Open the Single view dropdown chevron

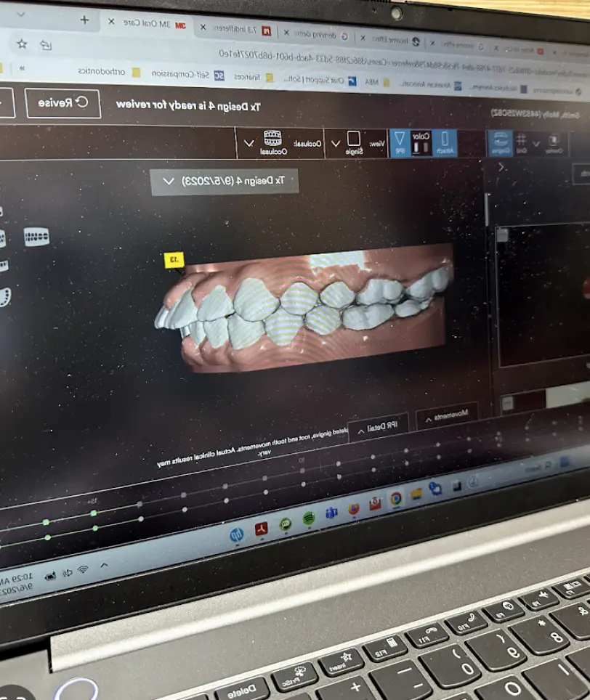336,143
